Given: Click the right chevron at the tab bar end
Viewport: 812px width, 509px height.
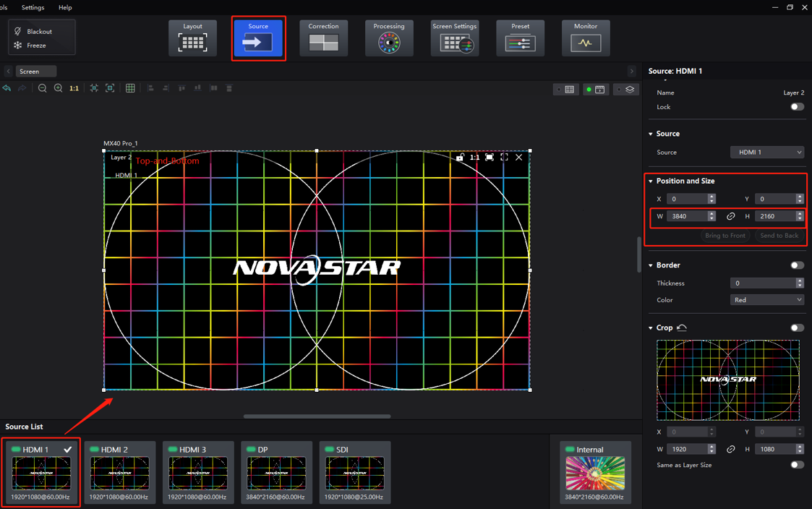Looking at the screenshot, I should [x=631, y=72].
